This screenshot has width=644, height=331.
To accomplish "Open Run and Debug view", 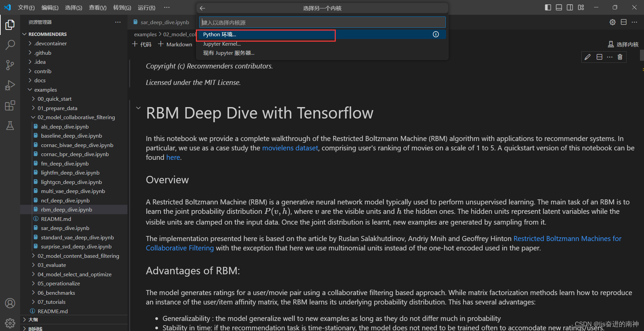I will [x=10, y=85].
